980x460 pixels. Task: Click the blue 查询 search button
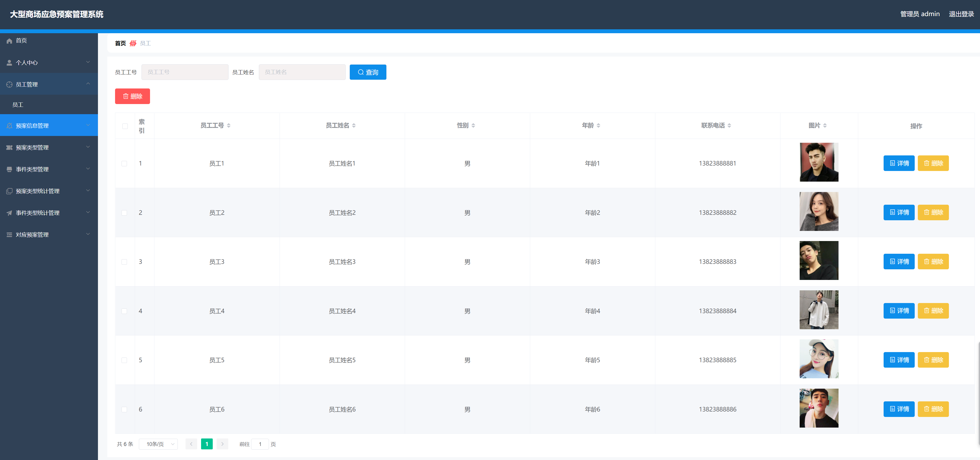367,72
